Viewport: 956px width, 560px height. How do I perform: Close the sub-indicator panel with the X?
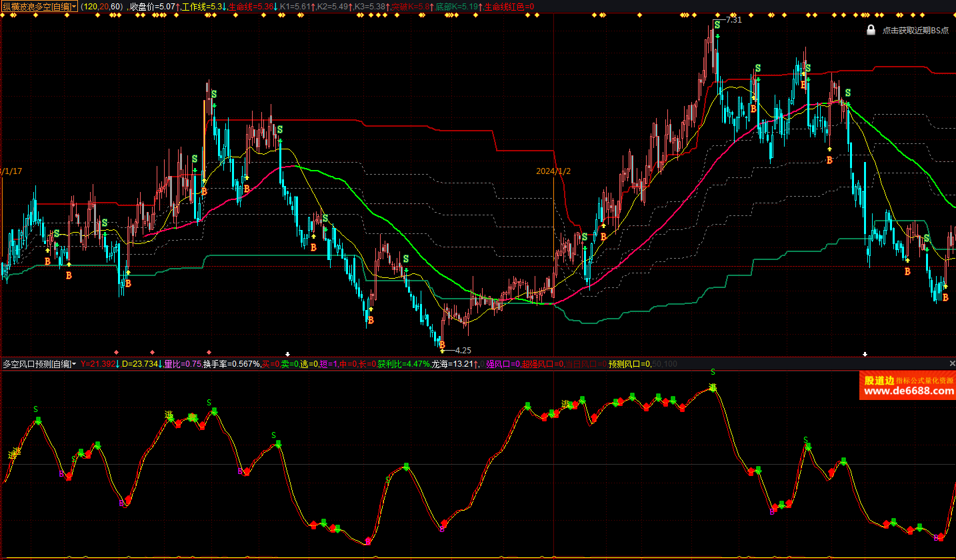coord(952,363)
